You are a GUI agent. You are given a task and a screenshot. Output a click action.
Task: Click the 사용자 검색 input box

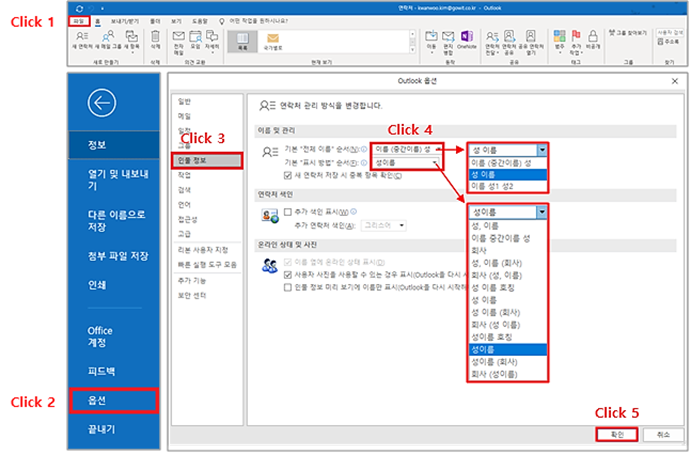670,33
